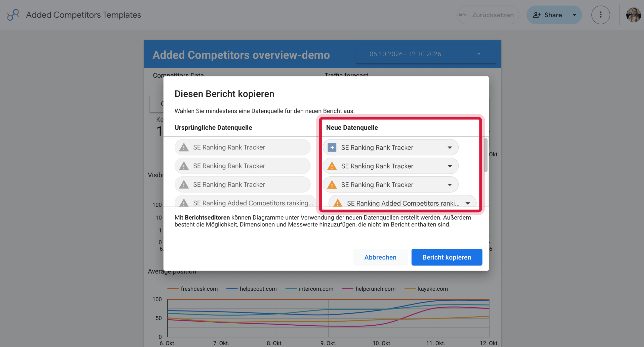Expand the first new SE Ranking Rank Tracker dropdown
Screen dimensions: 644x347
[450, 147]
